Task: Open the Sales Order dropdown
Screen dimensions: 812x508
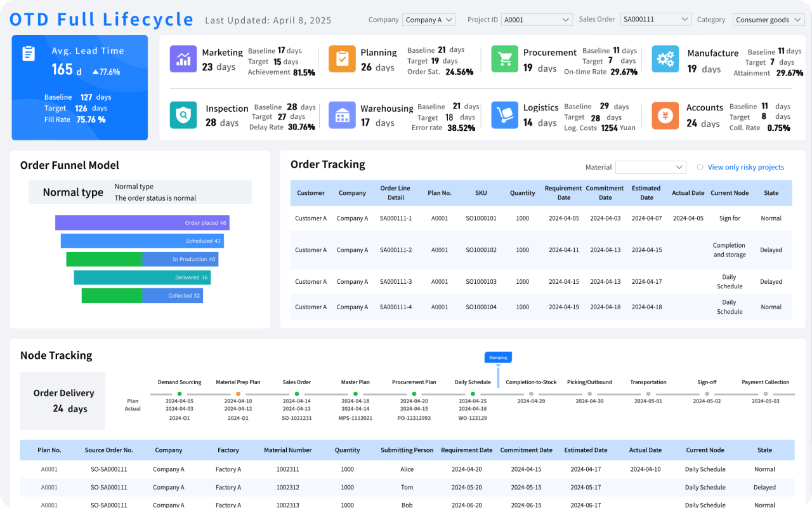Action: point(655,20)
